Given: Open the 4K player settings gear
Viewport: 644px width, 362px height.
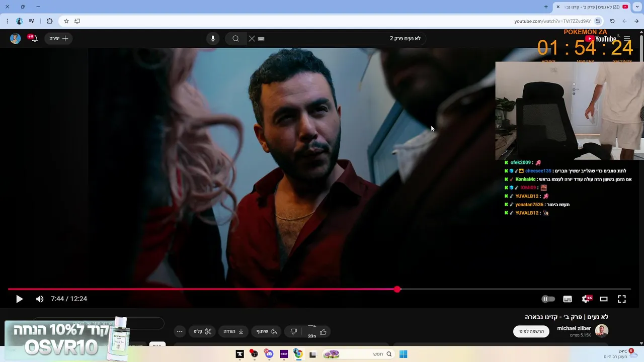Looking at the screenshot, I should 586,299.
